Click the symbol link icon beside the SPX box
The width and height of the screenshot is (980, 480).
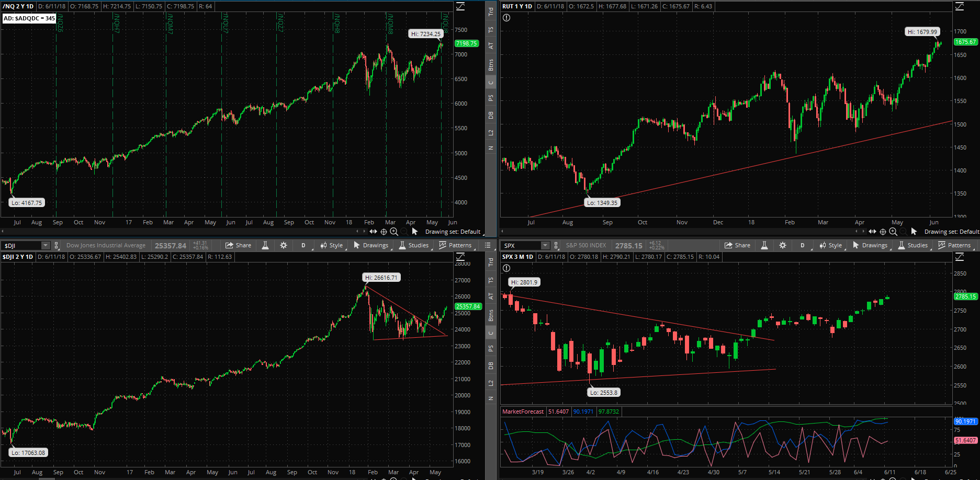[x=556, y=245]
